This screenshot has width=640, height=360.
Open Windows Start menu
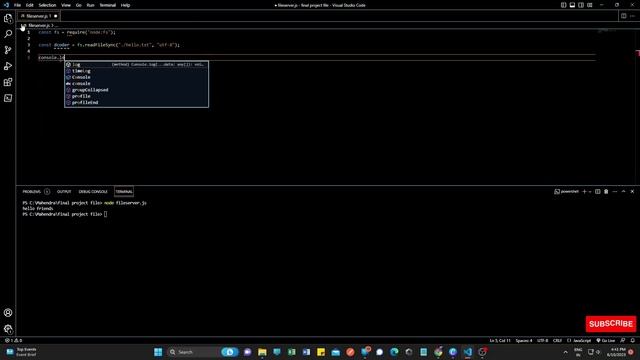tap(158, 352)
